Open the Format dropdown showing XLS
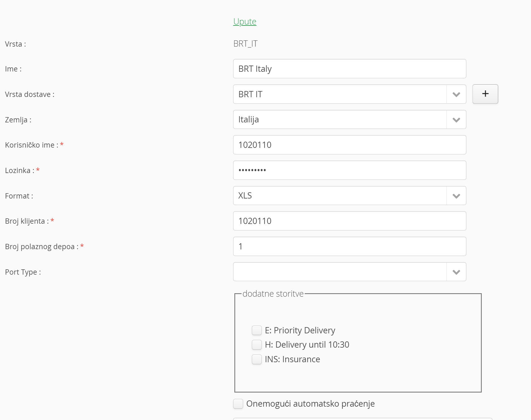 (349, 196)
